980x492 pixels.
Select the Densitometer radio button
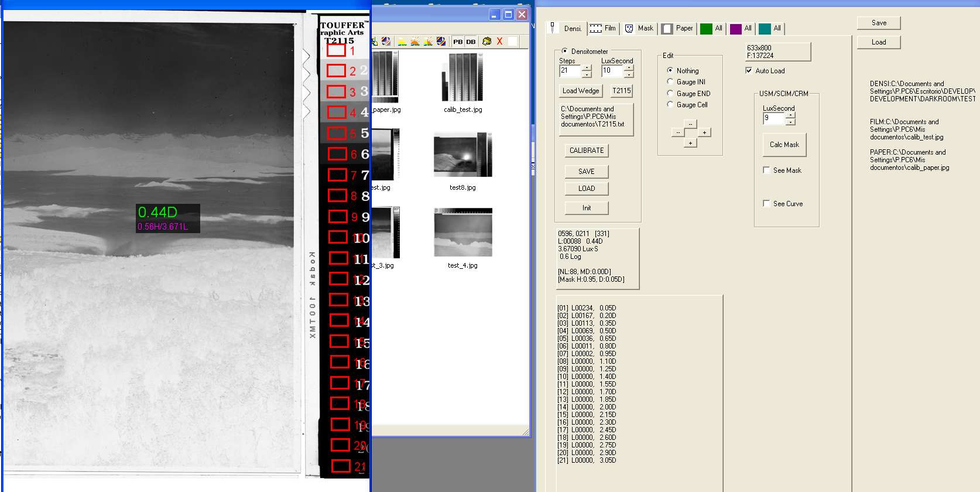564,51
